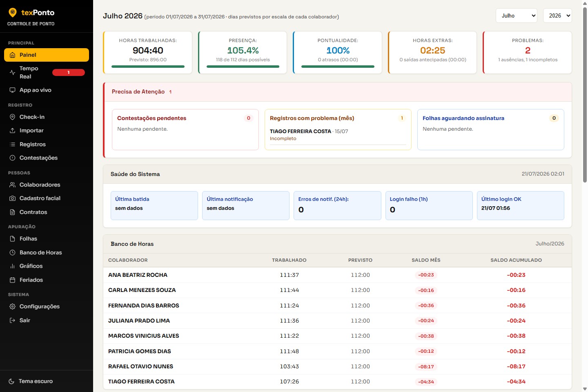Open the Pontualidade 100% card
The image size is (588, 392).
click(x=338, y=53)
